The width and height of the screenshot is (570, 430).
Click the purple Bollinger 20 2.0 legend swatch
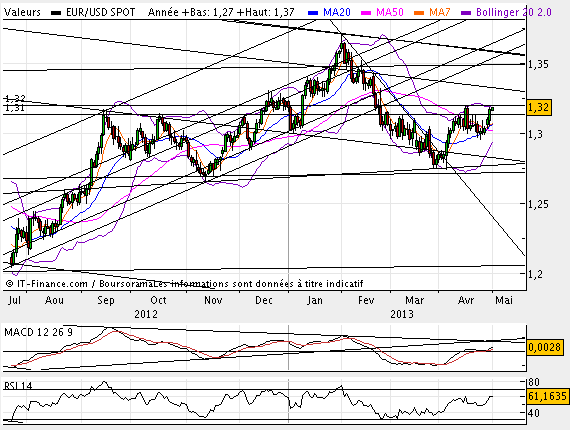(466, 13)
